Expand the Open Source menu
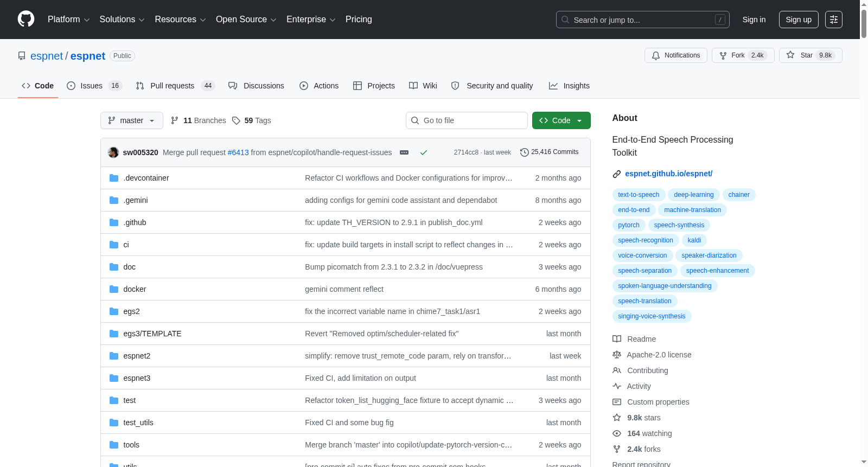 246,20
